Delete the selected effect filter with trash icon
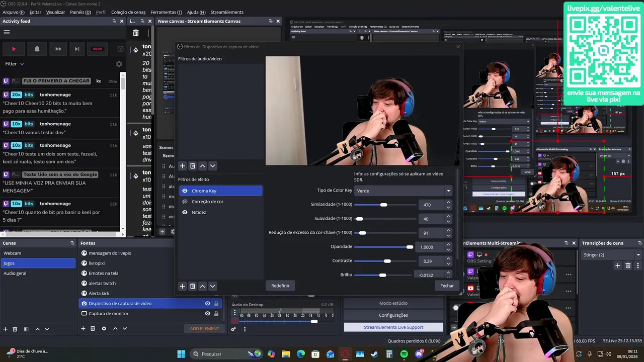The image size is (644, 362). point(193,286)
